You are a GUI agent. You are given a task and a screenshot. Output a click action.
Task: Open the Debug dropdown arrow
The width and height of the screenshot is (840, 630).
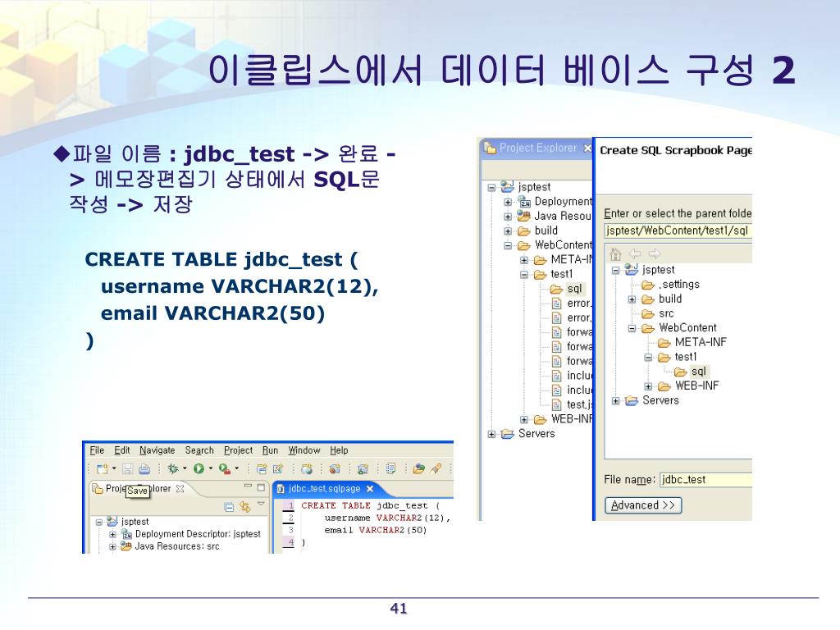(x=185, y=468)
